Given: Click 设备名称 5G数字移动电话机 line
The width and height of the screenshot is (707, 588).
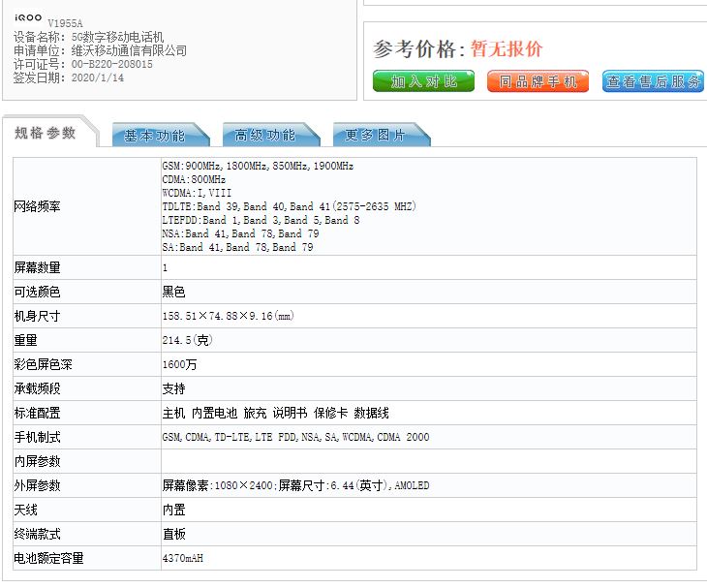Looking at the screenshot, I should (x=88, y=37).
